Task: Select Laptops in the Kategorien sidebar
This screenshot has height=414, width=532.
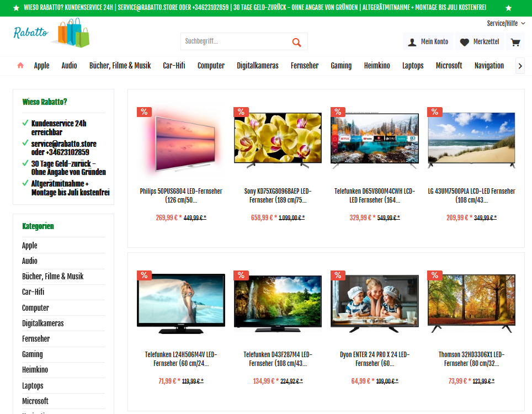Action: tap(63, 386)
